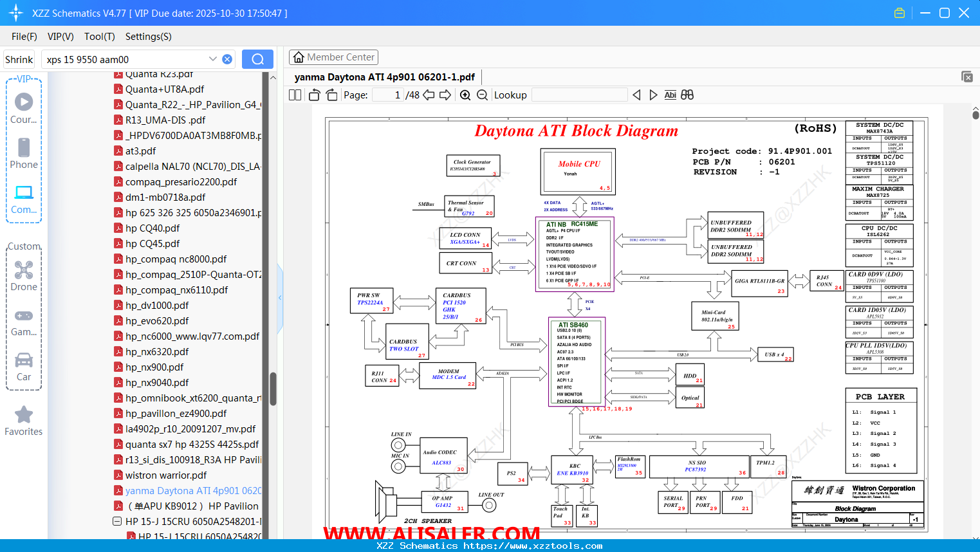Toggle the two-page view icon
This screenshot has height=552, width=980.
click(x=295, y=95)
